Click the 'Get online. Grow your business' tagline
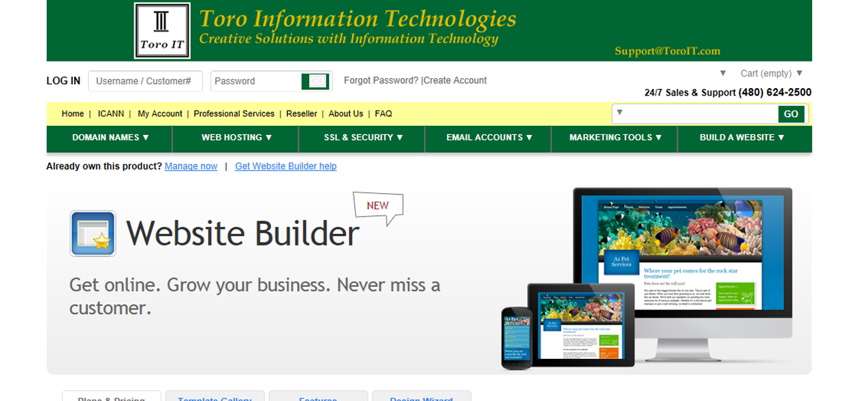The height and width of the screenshot is (401, 868). 255,296
